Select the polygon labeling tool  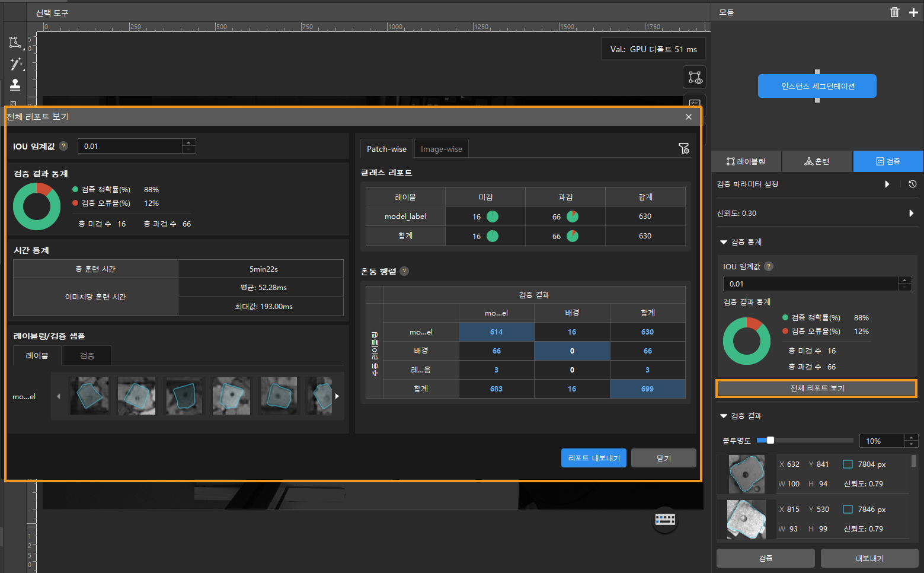15,42
